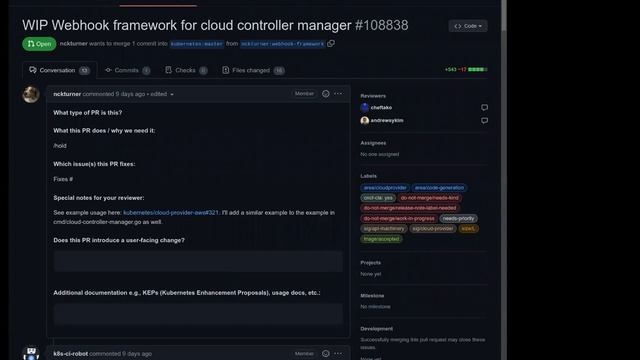Open the kubernetes/cloud-provider-aws#321 link
The width and height of the screenshot is (640, 360).
[171, 213]
